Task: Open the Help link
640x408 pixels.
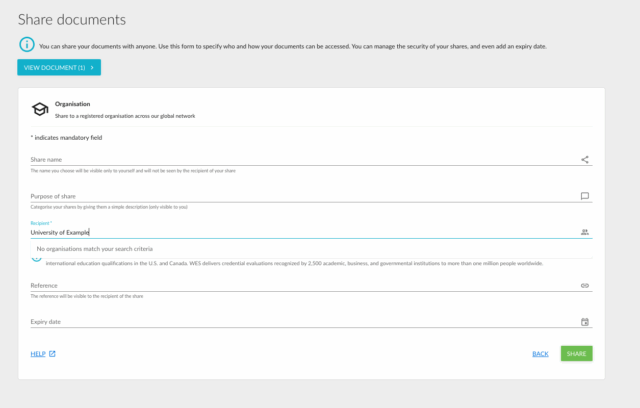Action: click(38, 354)
